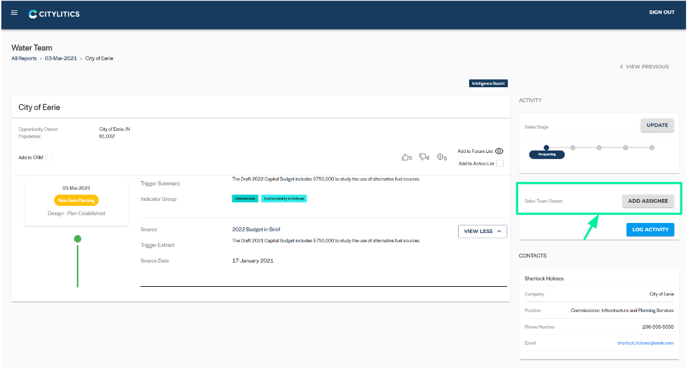Image resolution: width=688 pixels, height=371 pixels.
Task: Click the Commissioner position text
Action: 622,310
